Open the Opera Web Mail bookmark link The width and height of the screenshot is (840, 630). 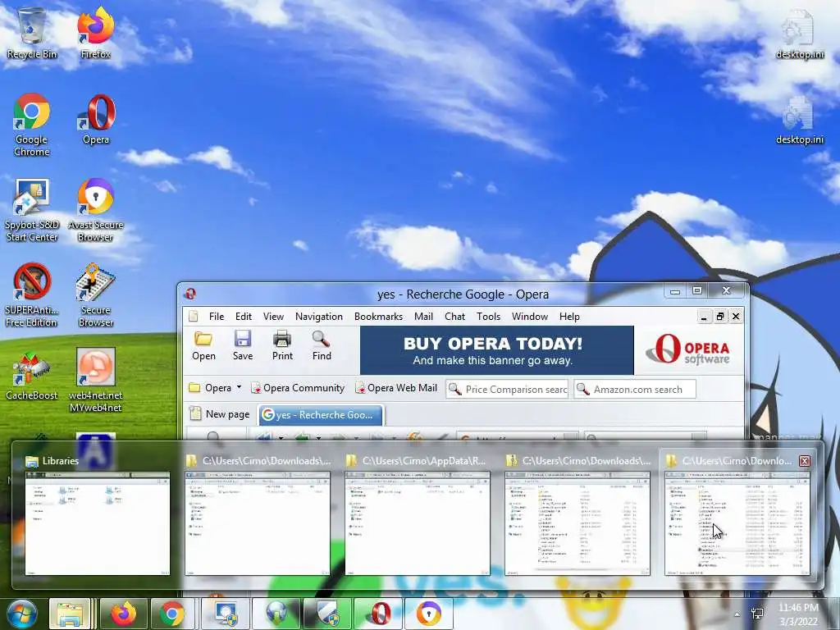[x=396, y=388]
